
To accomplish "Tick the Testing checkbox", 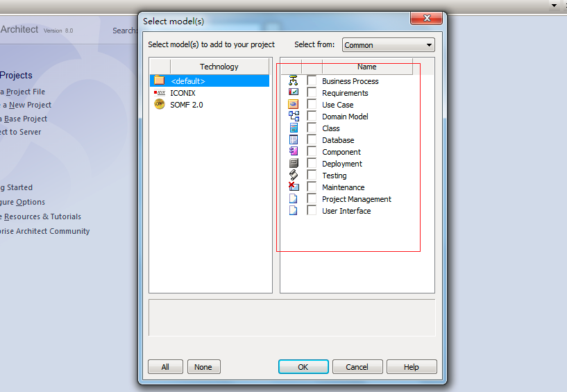I will coord(312,175).
